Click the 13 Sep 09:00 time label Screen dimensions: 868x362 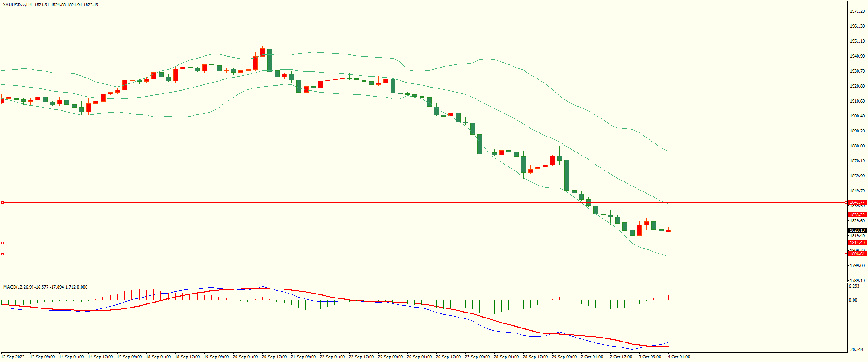point(43,357)
